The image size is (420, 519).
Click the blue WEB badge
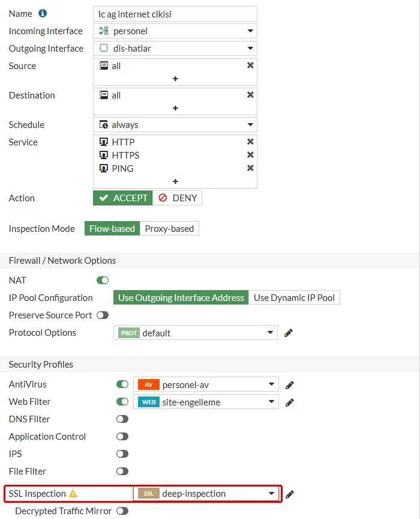click(x=148, y=402)
